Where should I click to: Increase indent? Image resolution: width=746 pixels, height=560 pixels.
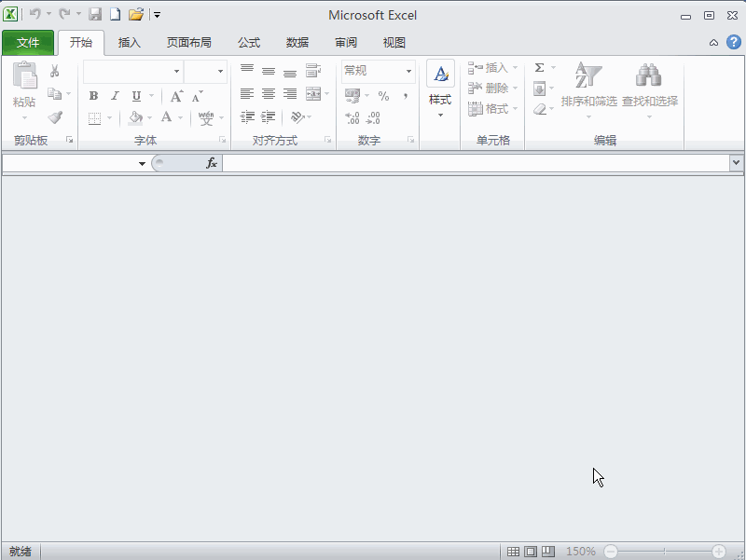[269, 117]
